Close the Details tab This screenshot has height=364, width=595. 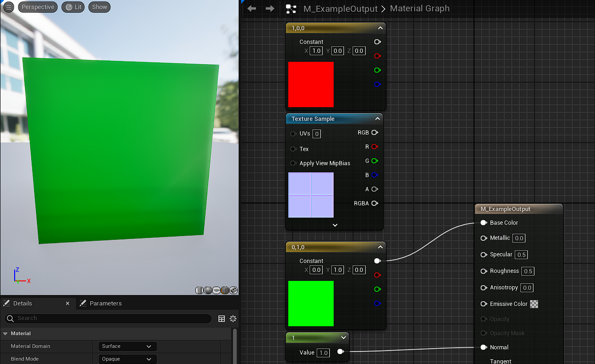click(x=68, y=304)
